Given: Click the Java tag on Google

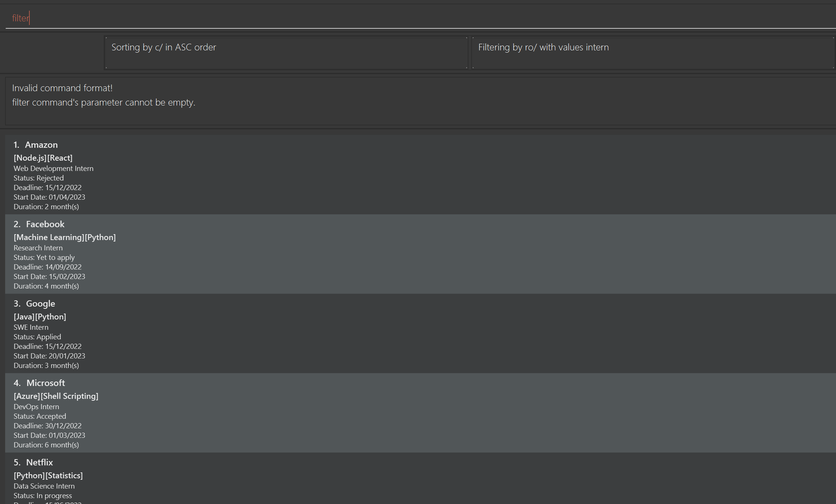Looking at the screenshot, I should [24, 317].
